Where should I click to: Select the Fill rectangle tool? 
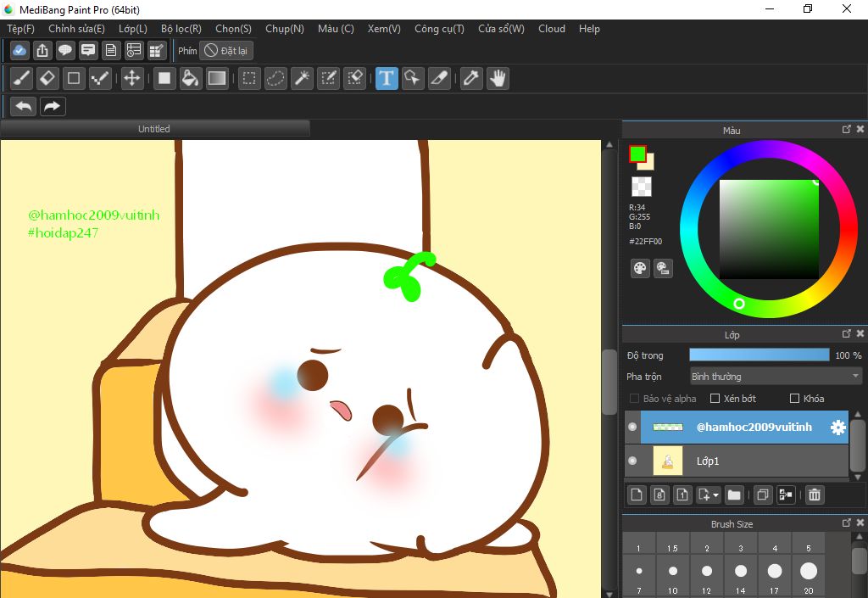click(x=164, y=78)
